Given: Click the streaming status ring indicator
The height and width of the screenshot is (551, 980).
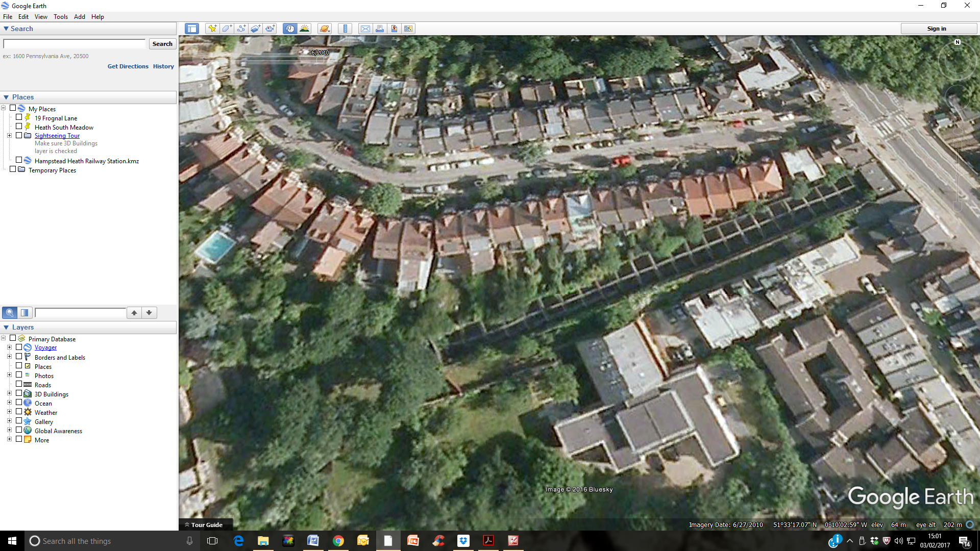Looking at the screenshot, I should coord(970,524).
